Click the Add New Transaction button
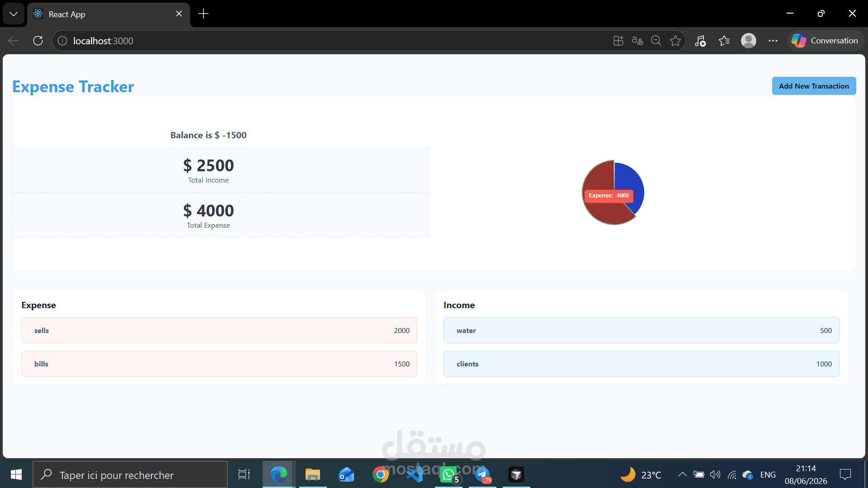The image size is (868, 488). [x=814, y=86]
